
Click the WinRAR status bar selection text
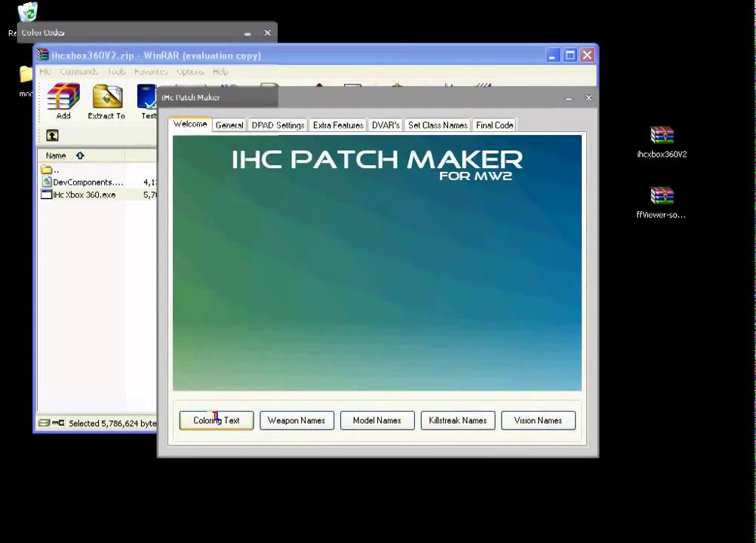112,423
